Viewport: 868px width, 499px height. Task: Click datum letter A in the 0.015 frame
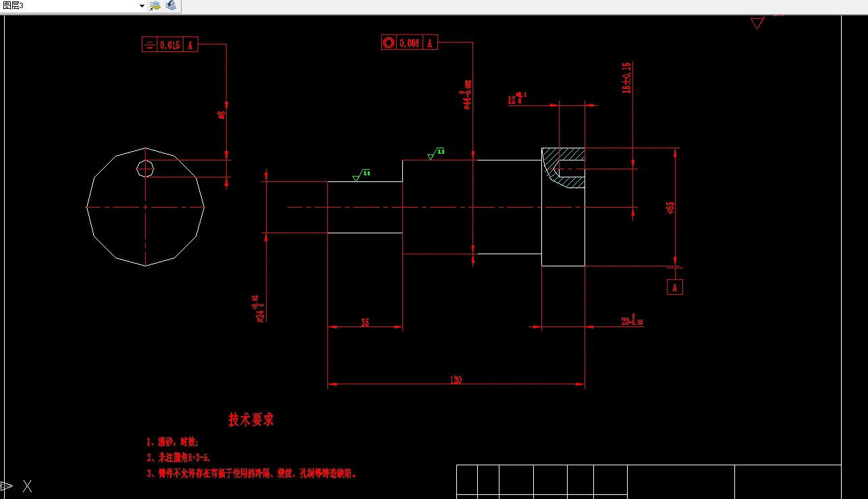[190, 45]
